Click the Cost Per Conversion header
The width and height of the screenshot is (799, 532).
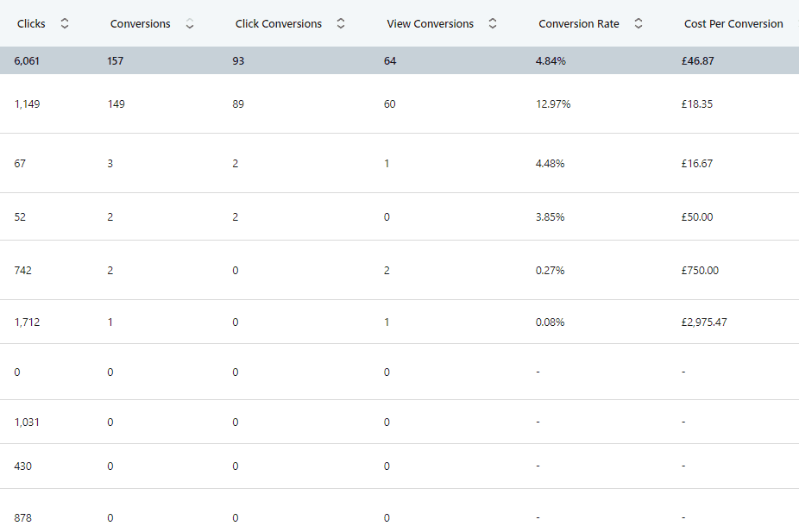coord(733,24)
